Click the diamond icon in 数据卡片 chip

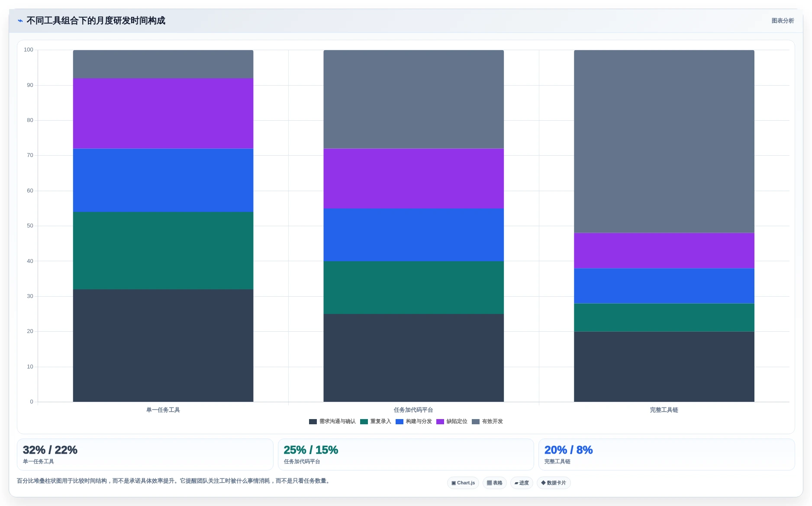(543, 483)
